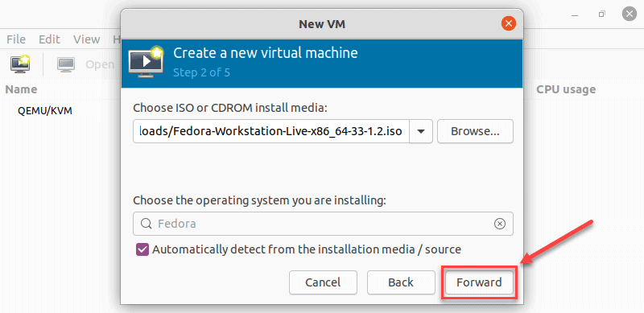Click the Open console monitor toolbar icon
The width and height of the screenshot is (644, 313).
66,64
